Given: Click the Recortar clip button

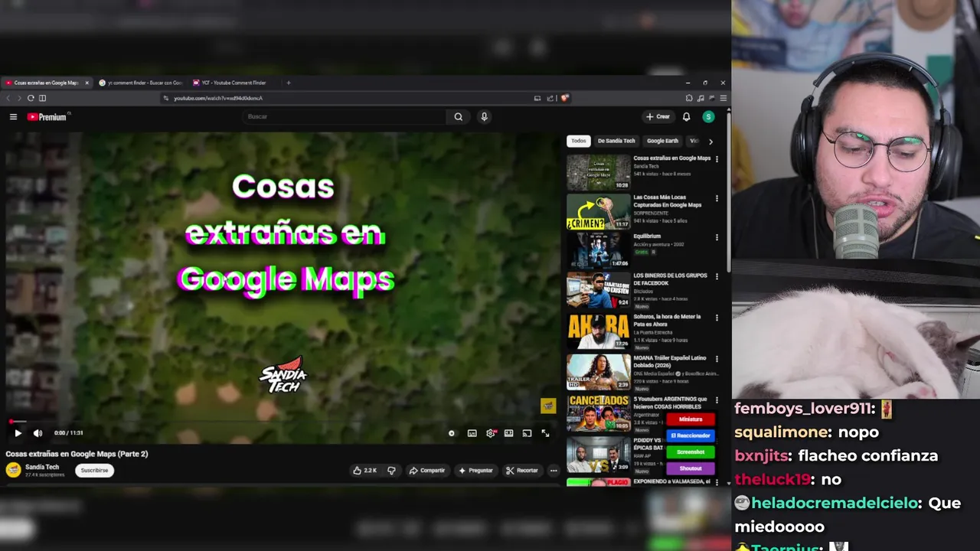Looking at the screenshot, I should click(522, 471).
